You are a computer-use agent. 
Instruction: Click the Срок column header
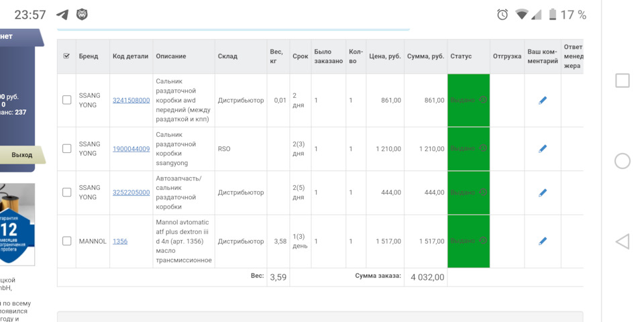tap(301, 56)
